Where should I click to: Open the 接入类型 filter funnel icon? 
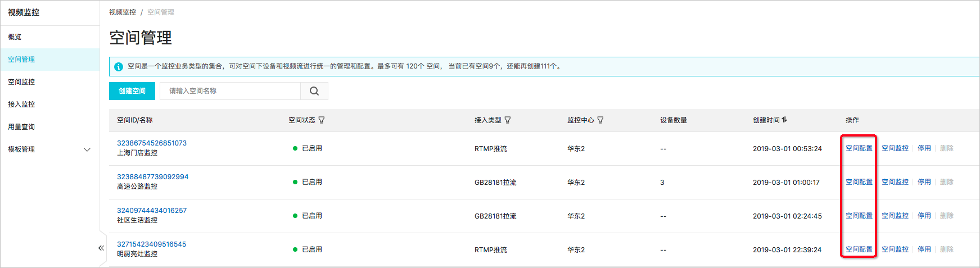coord(508,120)
